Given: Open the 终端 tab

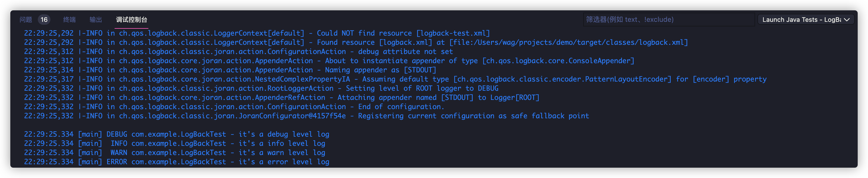Looking at the screenshot, I should [69, 20].
